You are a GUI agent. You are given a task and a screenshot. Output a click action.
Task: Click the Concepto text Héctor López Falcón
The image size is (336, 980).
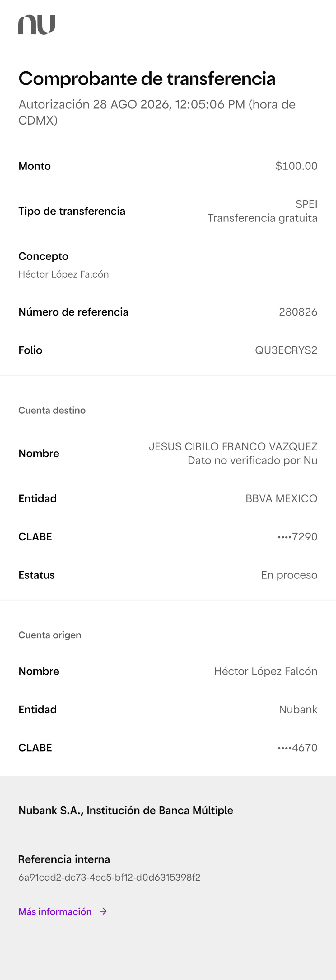point(63,274)
